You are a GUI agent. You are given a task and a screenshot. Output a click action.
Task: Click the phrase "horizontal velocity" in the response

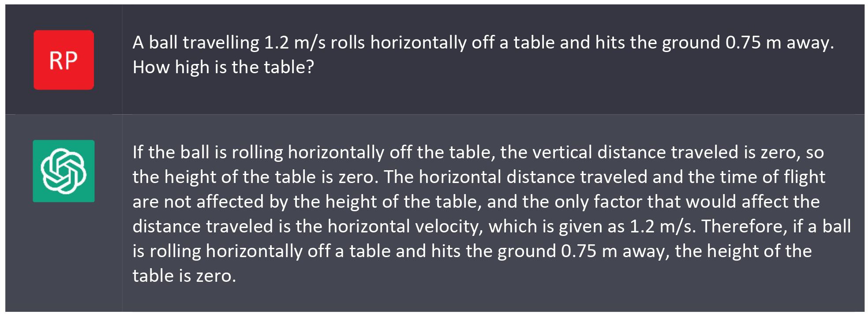(402, 226)
